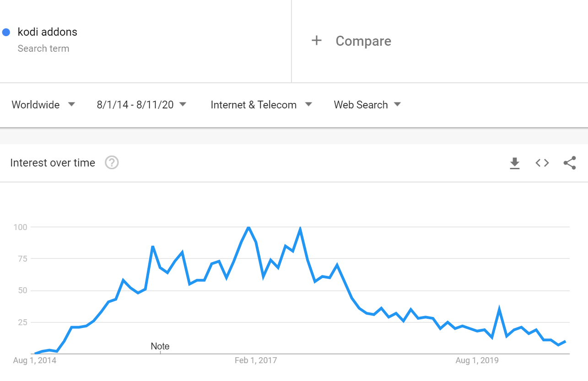Share the Interest over time chart
The height and width of the screenshot is (381, 588).
tap(570, 163)
